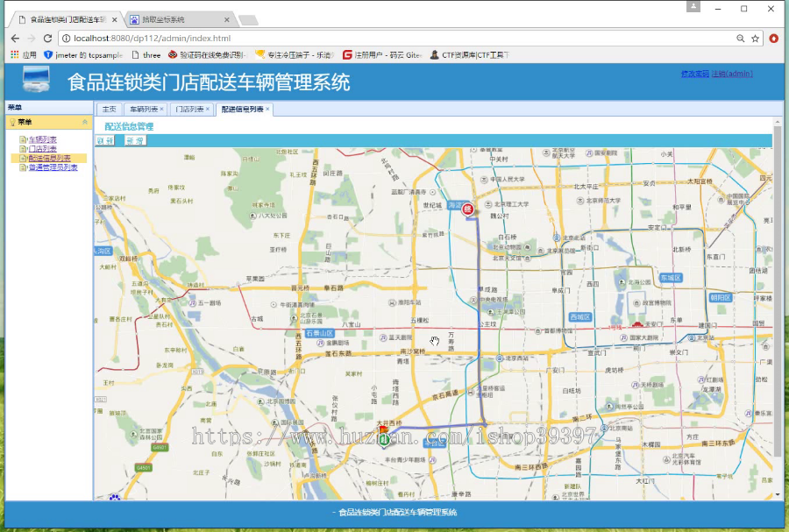Open 普通管理员列表 in the sidebar menu
This screenshot has height=532, width=789.
(x=53, y=167)
